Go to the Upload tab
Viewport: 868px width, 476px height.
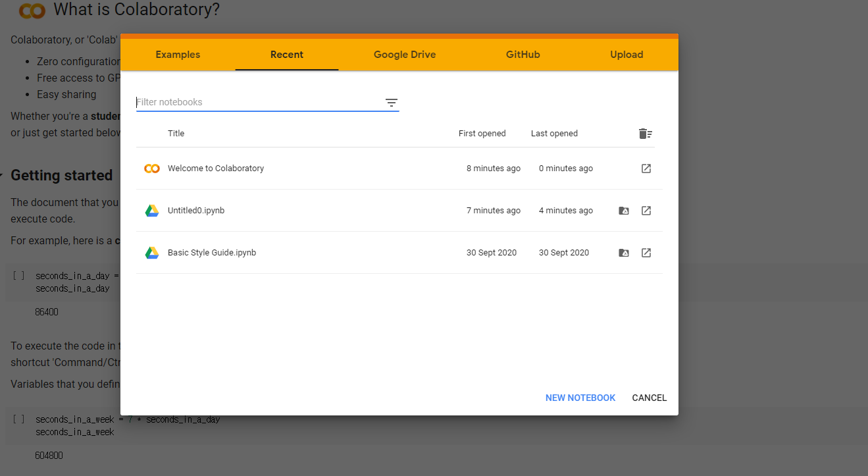click(x=626, y=55)
